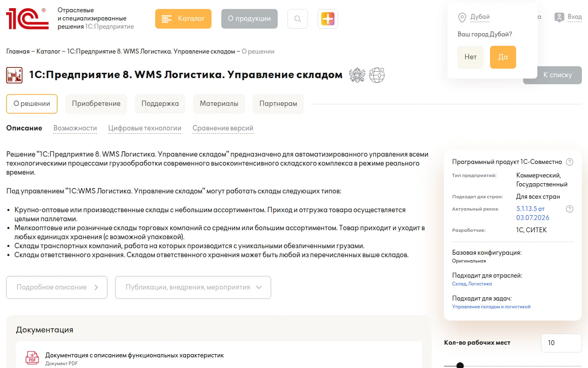The image size is (588, 368).
Task: Click the Russian coat of arms icon
Action: pyautogui.click(x=357, y=75)
